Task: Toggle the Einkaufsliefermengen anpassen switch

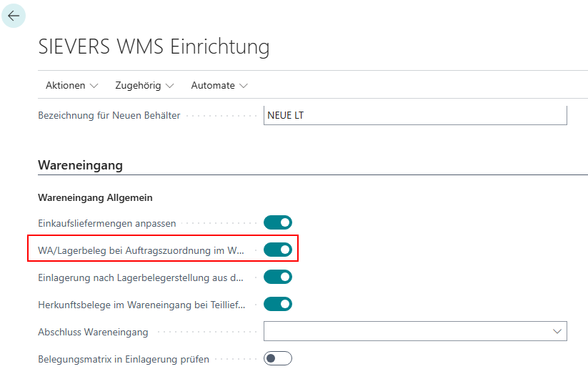Action: pos(278,223)
